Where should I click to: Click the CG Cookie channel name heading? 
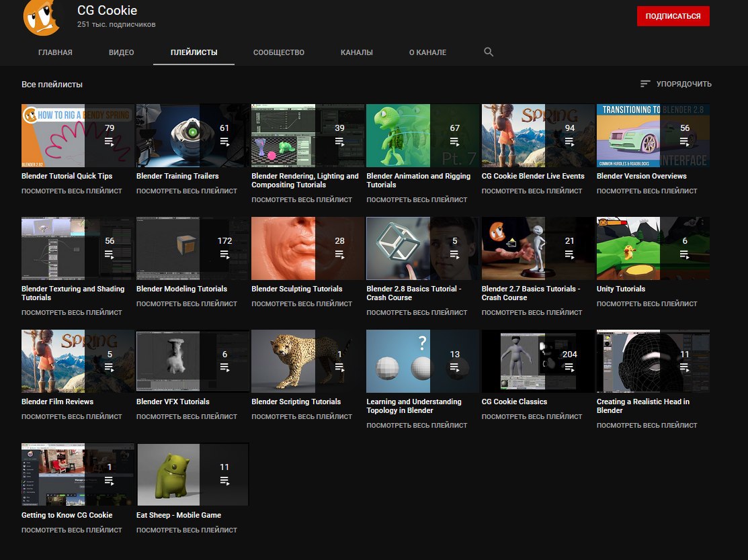click(x=108, y=11)
